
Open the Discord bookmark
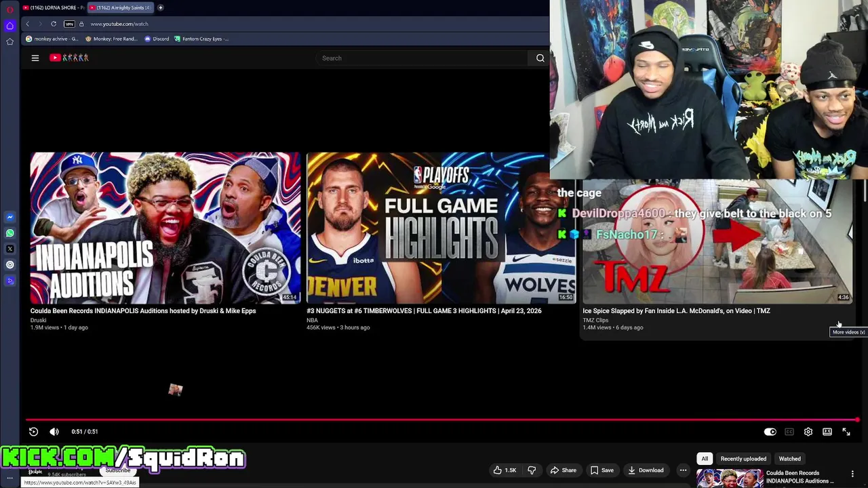(157, 39)
